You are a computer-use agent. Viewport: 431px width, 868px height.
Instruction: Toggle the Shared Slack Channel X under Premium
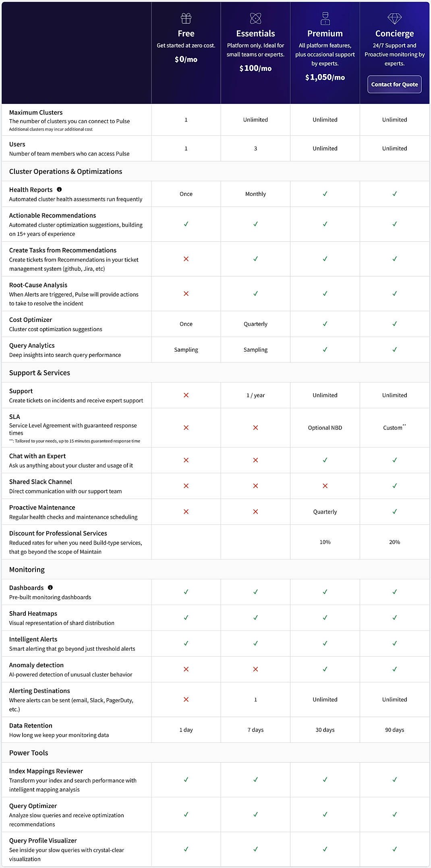click(x=325, y=486)
